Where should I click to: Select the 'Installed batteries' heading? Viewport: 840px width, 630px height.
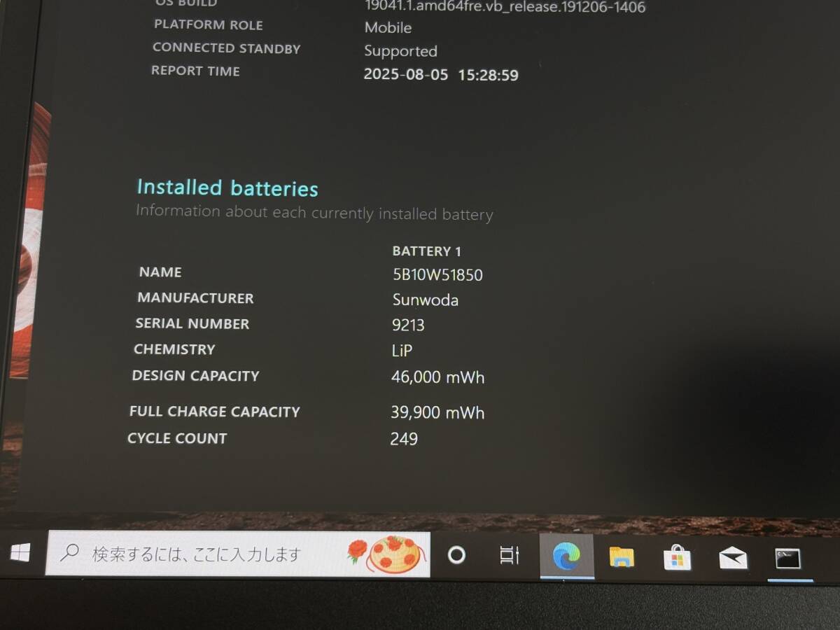[x=227, y=188]
